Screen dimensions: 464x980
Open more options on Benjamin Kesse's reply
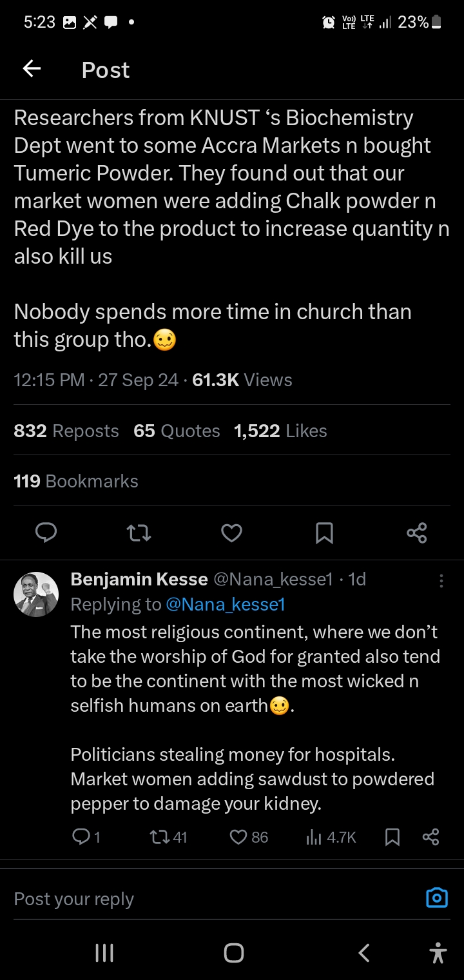point(441,580)
